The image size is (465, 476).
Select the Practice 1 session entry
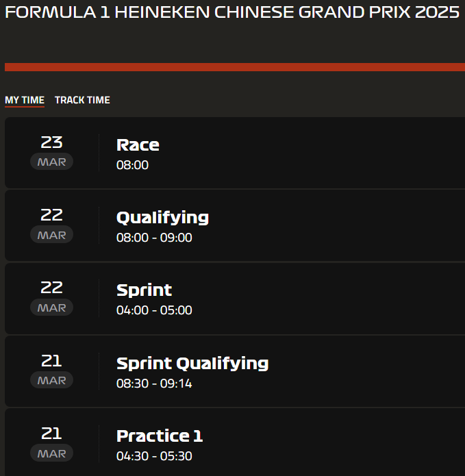[x=235, y=442]
